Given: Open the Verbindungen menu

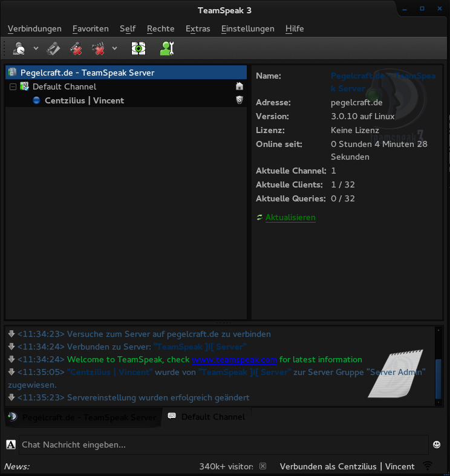Looking at the screenshot, I should pos(34,28).
